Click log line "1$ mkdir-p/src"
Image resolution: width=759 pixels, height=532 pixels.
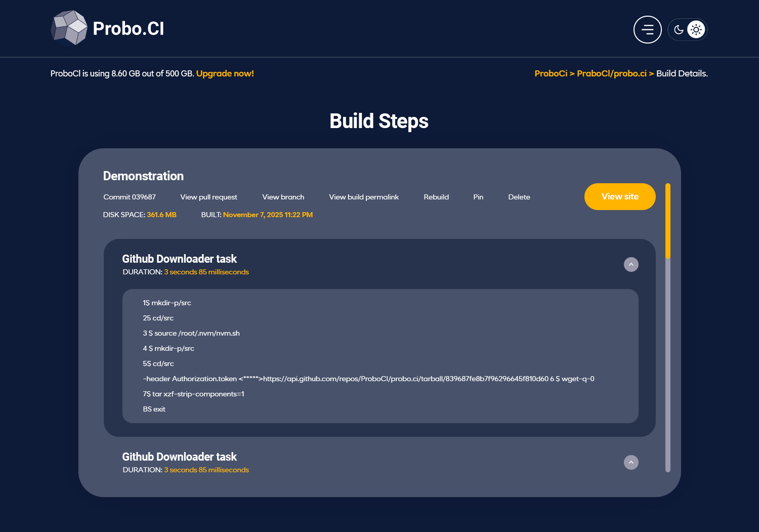pos(167,303)
